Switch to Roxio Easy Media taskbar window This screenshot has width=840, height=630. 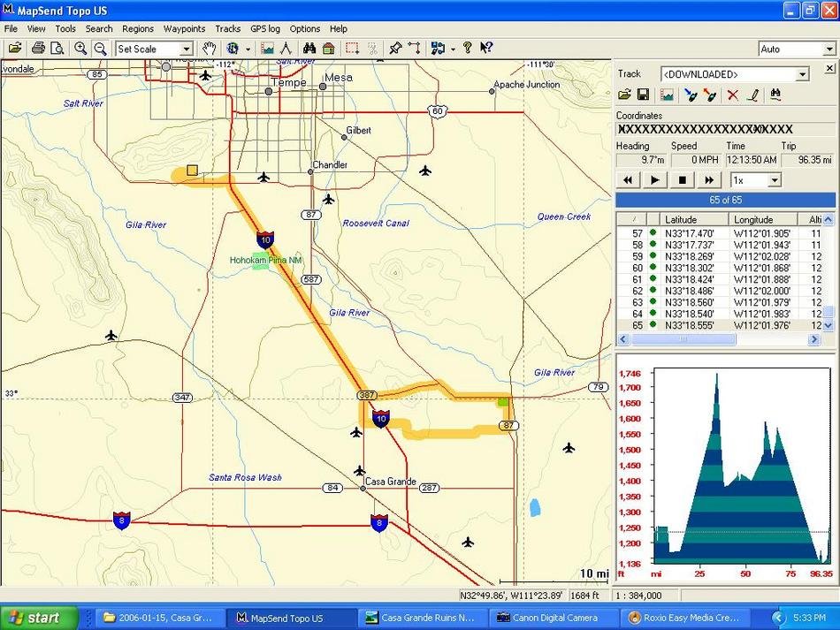(x=685, y=618)
